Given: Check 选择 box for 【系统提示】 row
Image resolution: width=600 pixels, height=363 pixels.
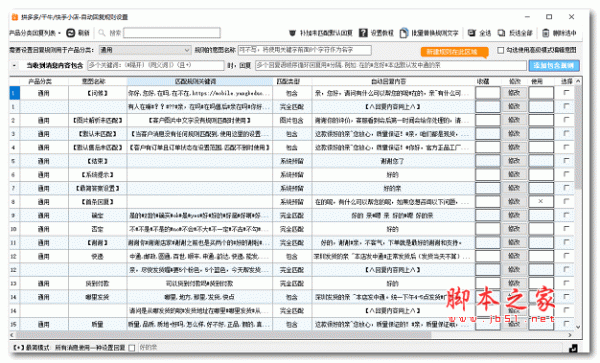Looking at the screenshot, I should click(566, 174).
